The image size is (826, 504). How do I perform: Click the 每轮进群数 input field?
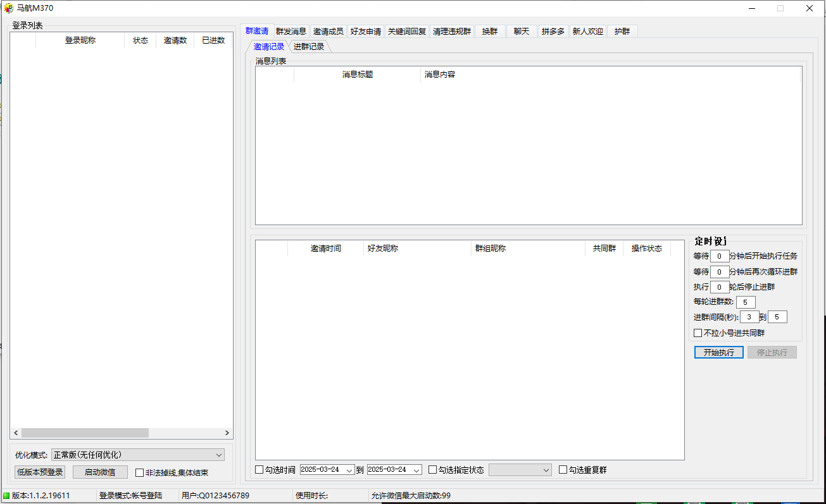pyautogui.click(x=746, y=302)
